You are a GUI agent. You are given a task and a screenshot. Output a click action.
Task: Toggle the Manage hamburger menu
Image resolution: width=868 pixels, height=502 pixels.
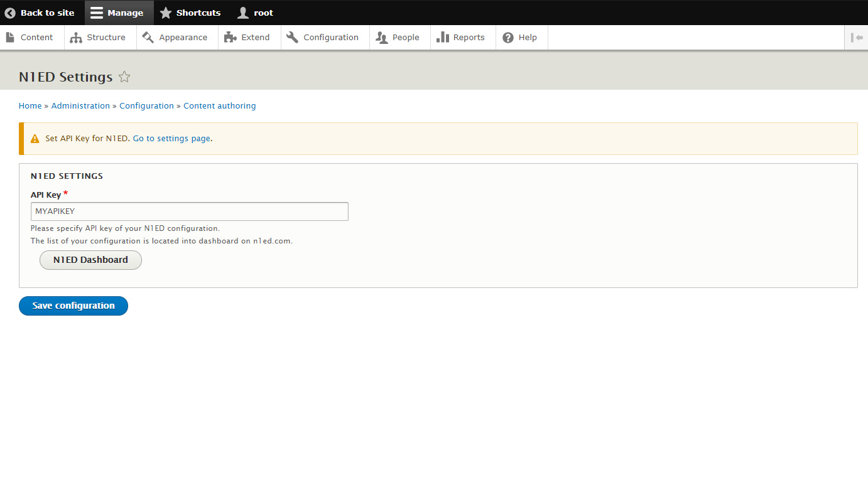pos(119,13)
